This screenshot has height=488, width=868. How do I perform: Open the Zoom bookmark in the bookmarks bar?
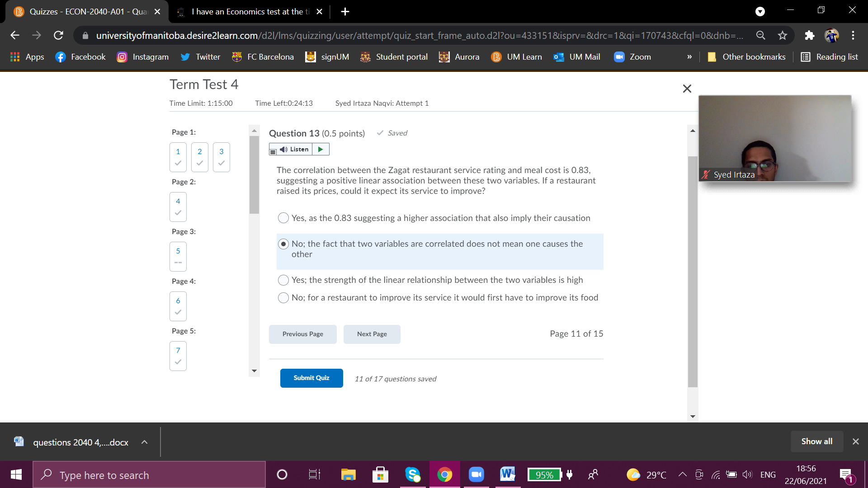click(x=632, y=57)
